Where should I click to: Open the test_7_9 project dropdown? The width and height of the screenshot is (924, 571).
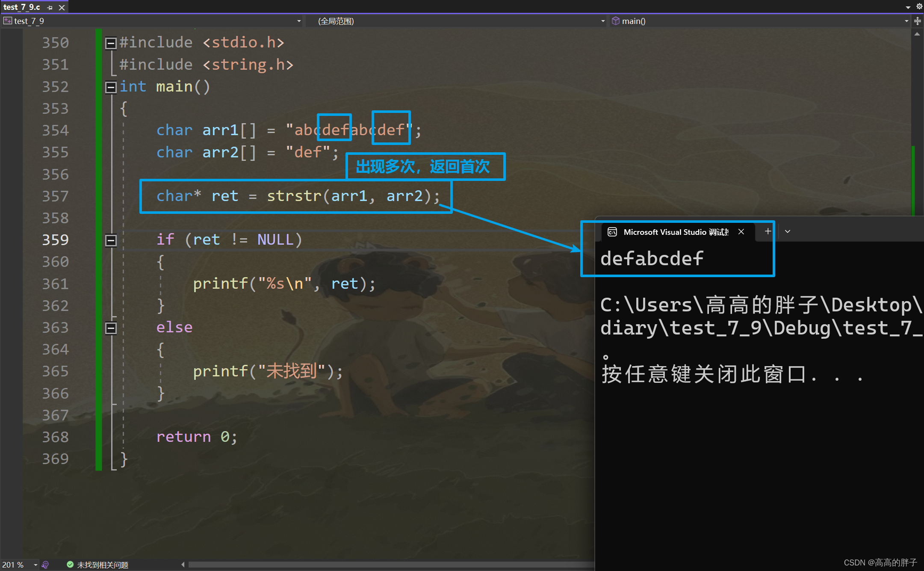(298, 21)
